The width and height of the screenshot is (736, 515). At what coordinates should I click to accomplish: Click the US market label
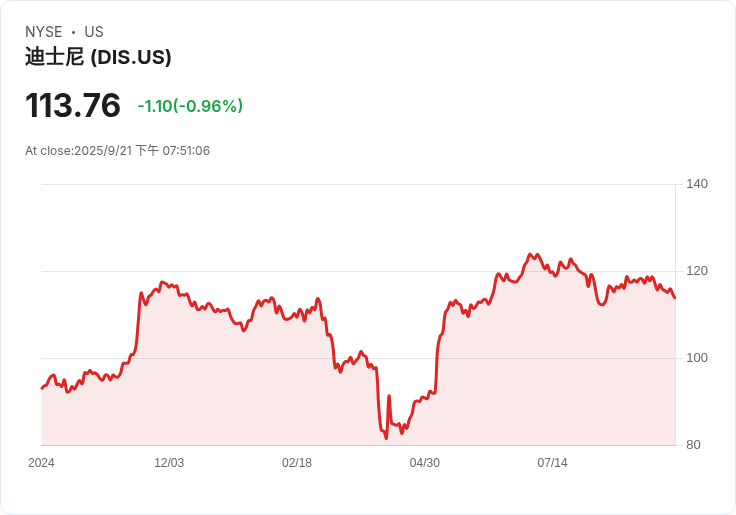coord(94,32)
